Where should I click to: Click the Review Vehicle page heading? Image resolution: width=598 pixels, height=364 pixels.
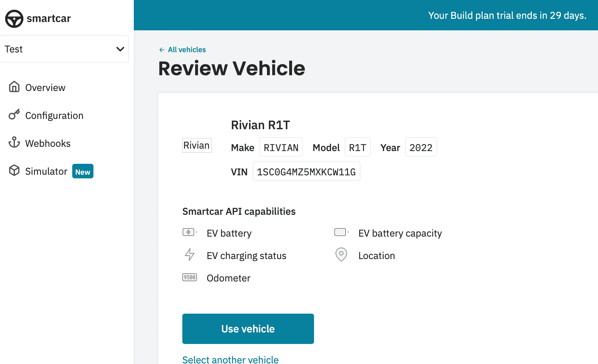tap(232, 68)
